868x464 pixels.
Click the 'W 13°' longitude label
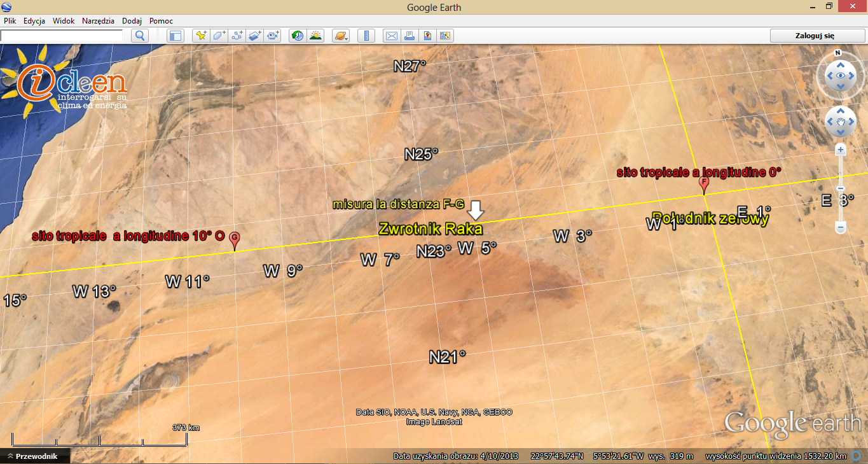(x=94, y=292)
